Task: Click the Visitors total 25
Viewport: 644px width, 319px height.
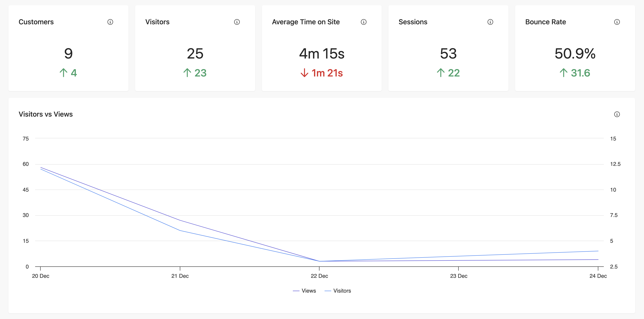Action: [x=195, y=54]
